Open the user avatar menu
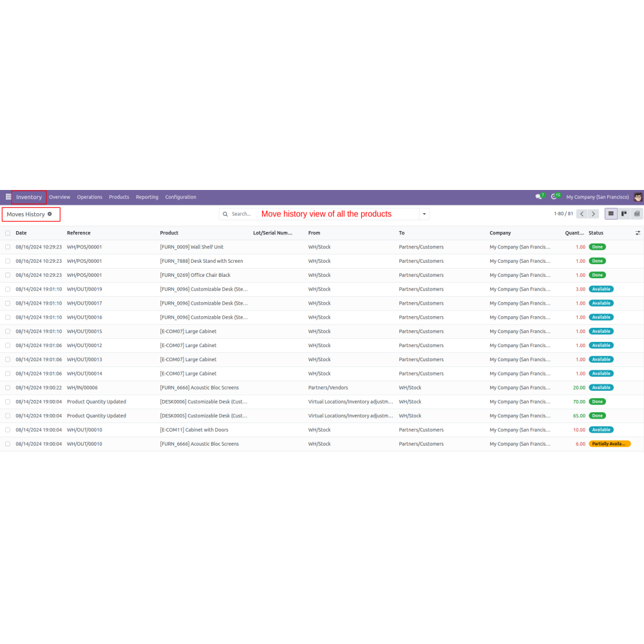644x644 pixels. pyautogui.click(x=638, y=197)
